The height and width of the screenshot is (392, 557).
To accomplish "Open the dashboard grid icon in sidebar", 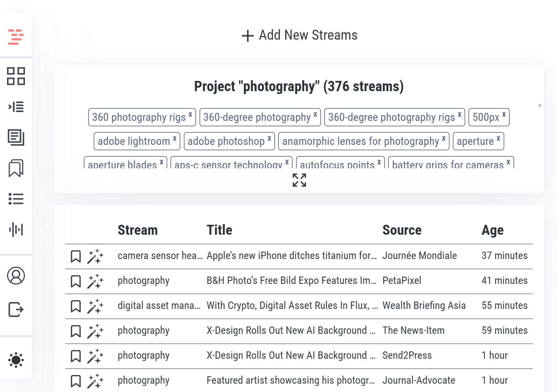I will (x=16, y=76).
